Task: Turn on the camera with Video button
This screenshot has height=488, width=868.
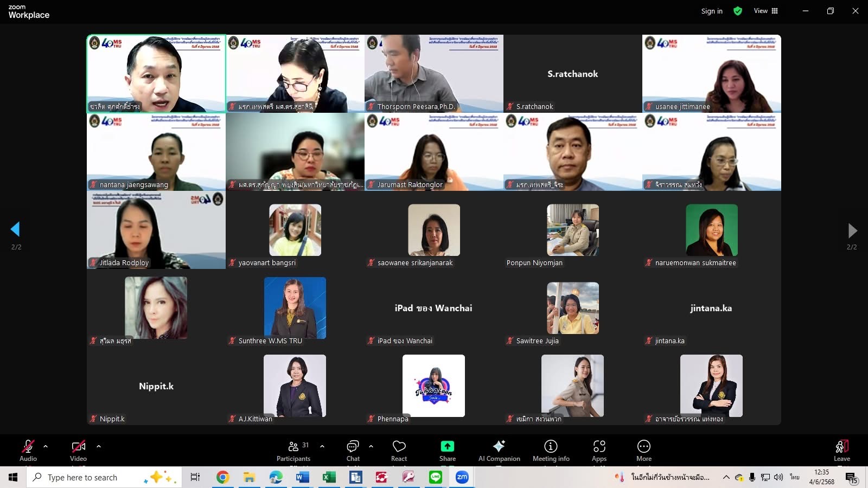Action: (78, 450)
